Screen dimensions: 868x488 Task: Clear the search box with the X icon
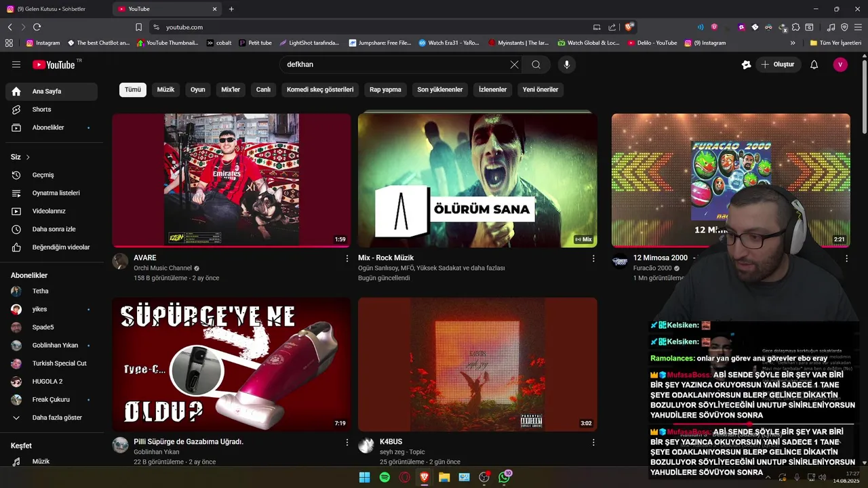(514, 64)
